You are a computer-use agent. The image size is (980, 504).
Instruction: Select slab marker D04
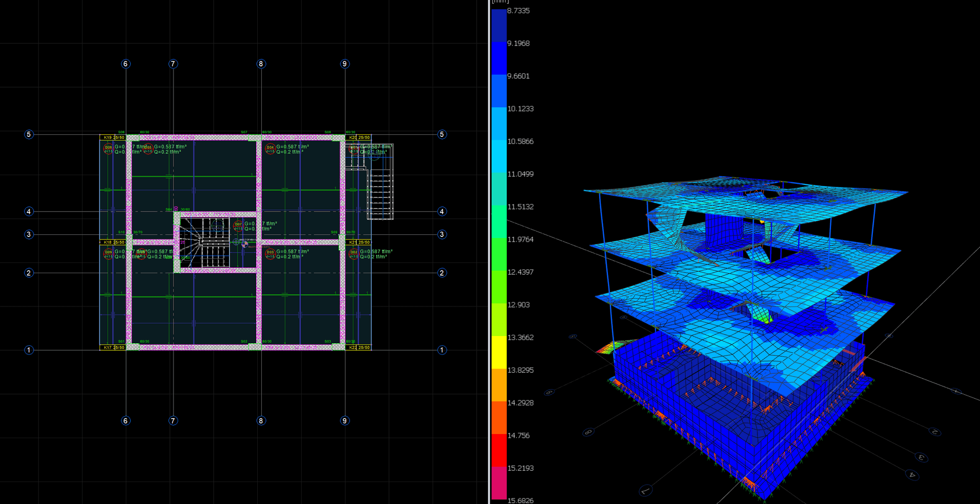pos(270,149)
